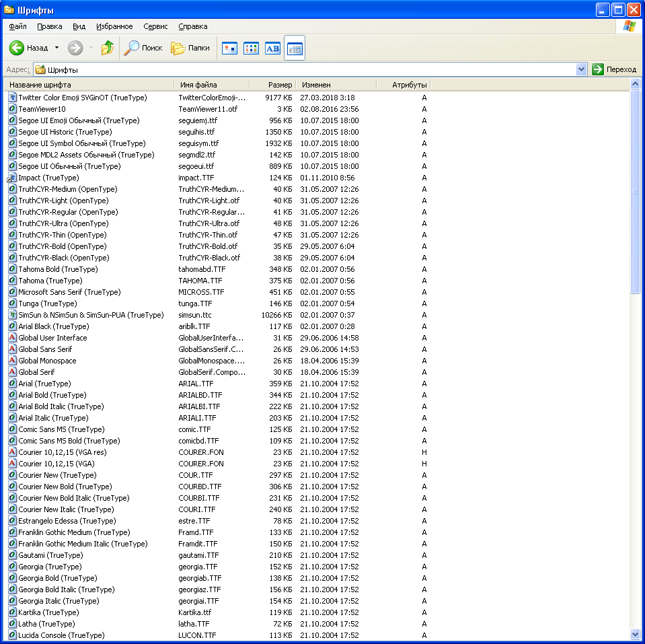645x644 pixels.
Task: Switch to large icons view
Action: [x=229, y=48]
